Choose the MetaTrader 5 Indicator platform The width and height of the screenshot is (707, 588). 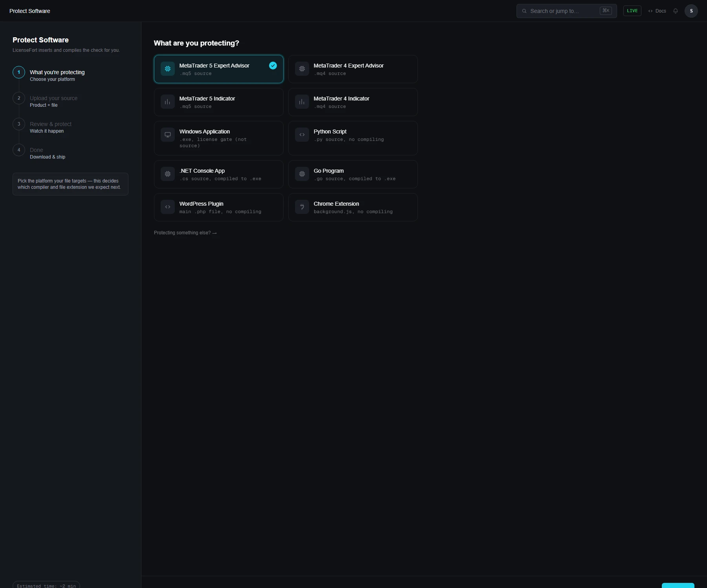coord(218,102)
